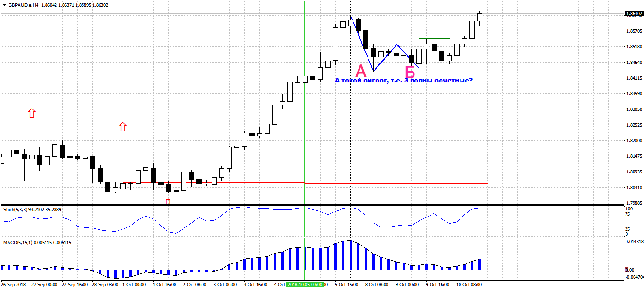Click the 3 Oct 00:00 time label

point(225,285)
